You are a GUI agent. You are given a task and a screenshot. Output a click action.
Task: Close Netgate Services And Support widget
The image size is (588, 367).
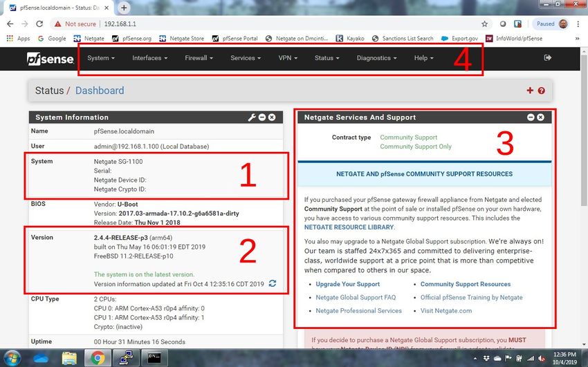click(540, 117)
